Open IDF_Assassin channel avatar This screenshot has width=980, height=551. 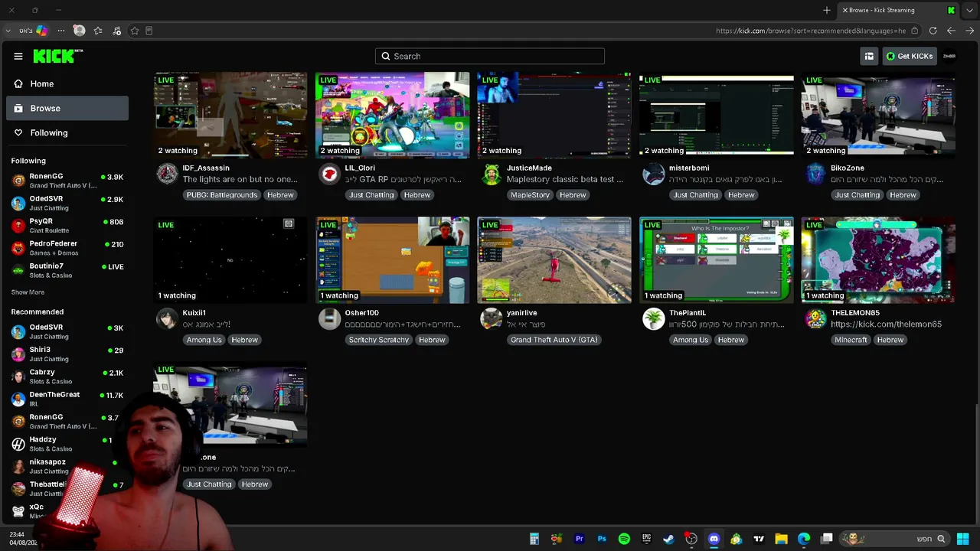tap(167, 174)
